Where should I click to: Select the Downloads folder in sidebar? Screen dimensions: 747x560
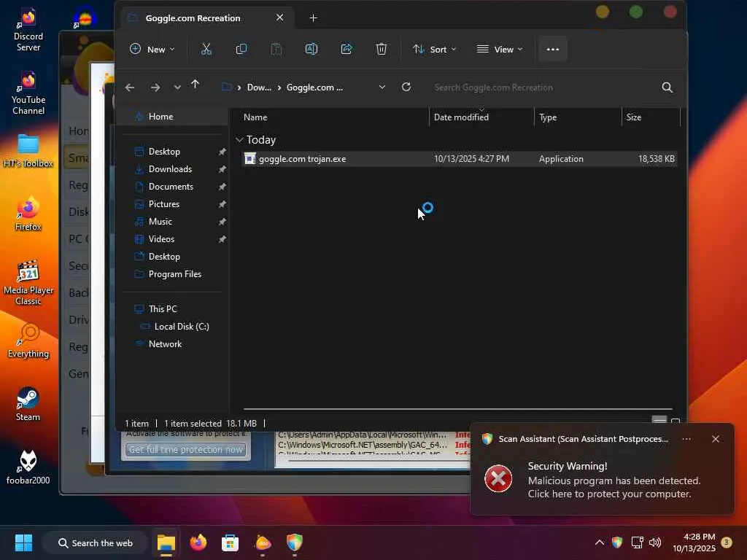click(x=170, y=168)
